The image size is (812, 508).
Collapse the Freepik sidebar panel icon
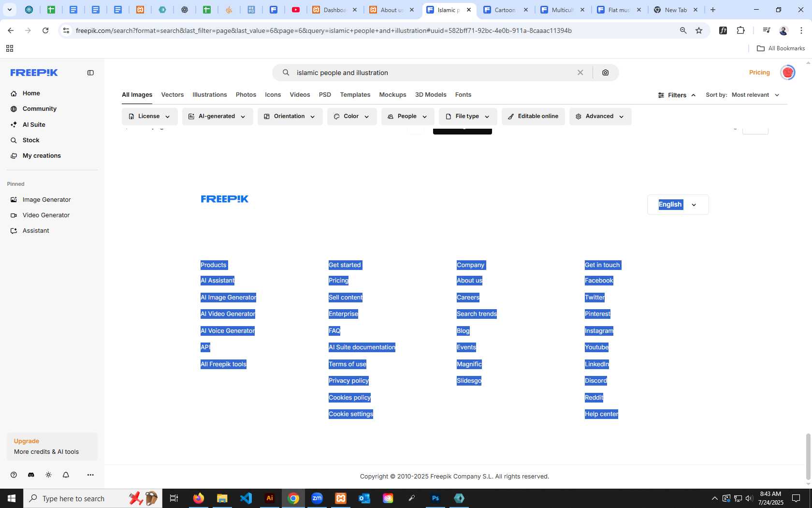[x=90, y=73]
